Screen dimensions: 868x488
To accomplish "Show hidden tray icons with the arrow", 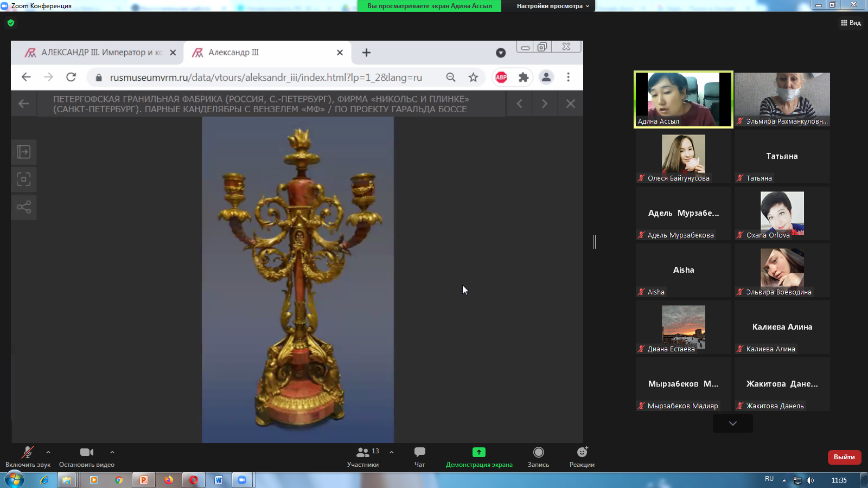I will pyautogui.click(x=784, y=480).
